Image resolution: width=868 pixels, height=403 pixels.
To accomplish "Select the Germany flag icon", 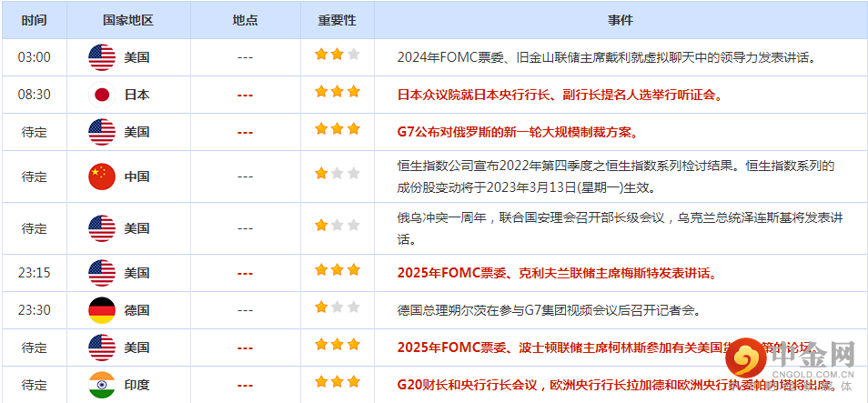I will click(102, 310).
